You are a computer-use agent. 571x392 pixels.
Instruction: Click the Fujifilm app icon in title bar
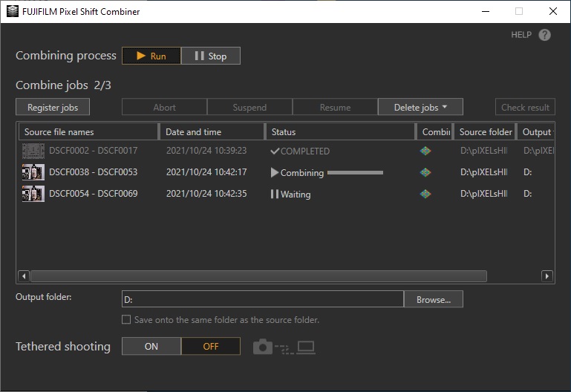[x=10, y=11]
